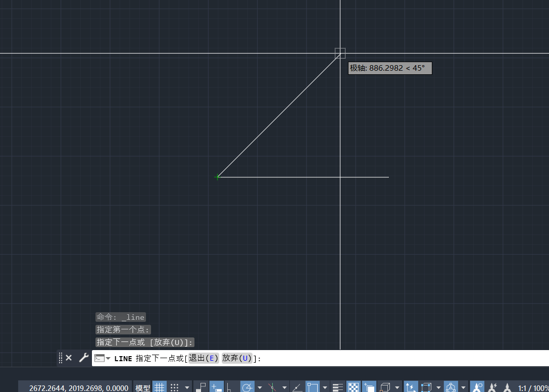Click the object snap tracking icon
This screenshot has height=392, width=549.
point(297,387)
